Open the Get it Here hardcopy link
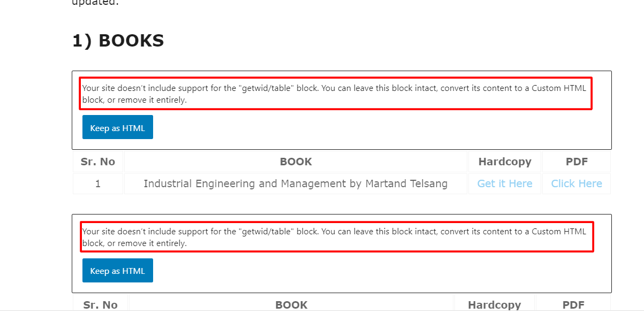Viewport: 644px width, 314px height. click(505, 183)
